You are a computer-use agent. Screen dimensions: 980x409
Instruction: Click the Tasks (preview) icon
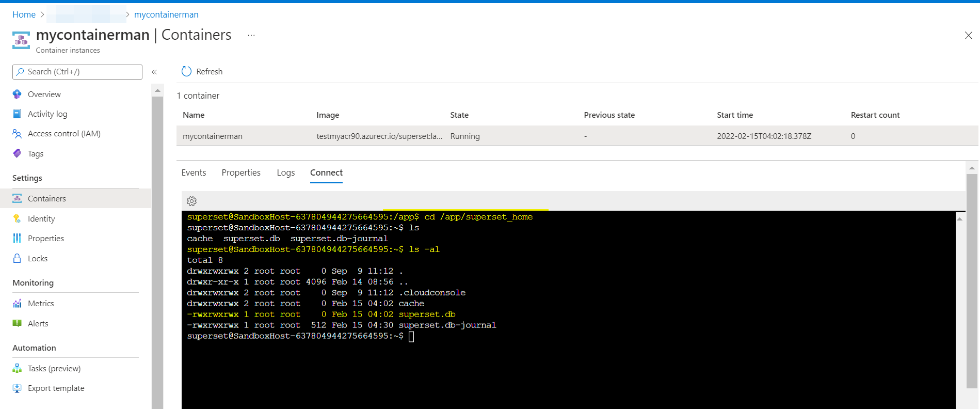click(x=17, y=368)
